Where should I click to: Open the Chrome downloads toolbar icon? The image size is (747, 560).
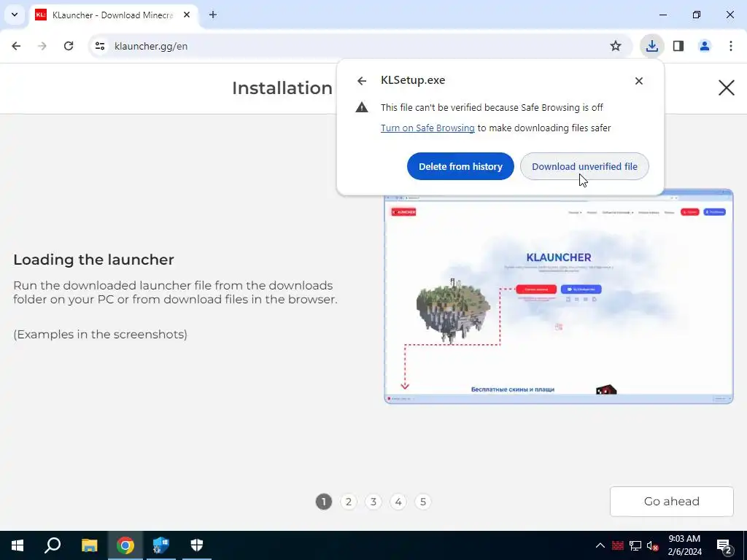(651, 46)
